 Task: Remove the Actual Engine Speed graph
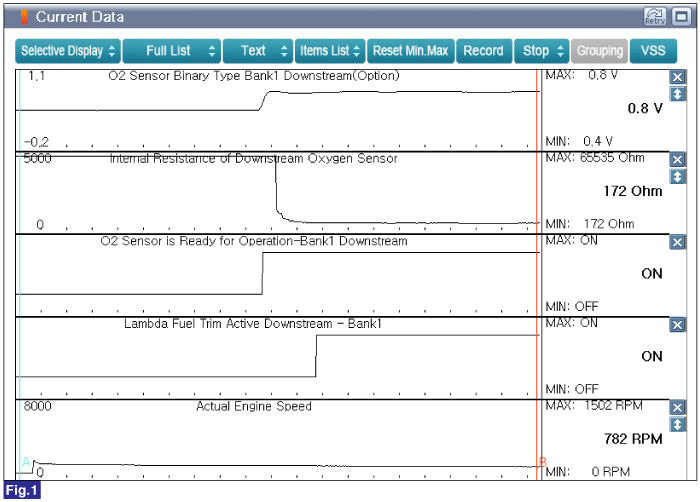[677, 407]
